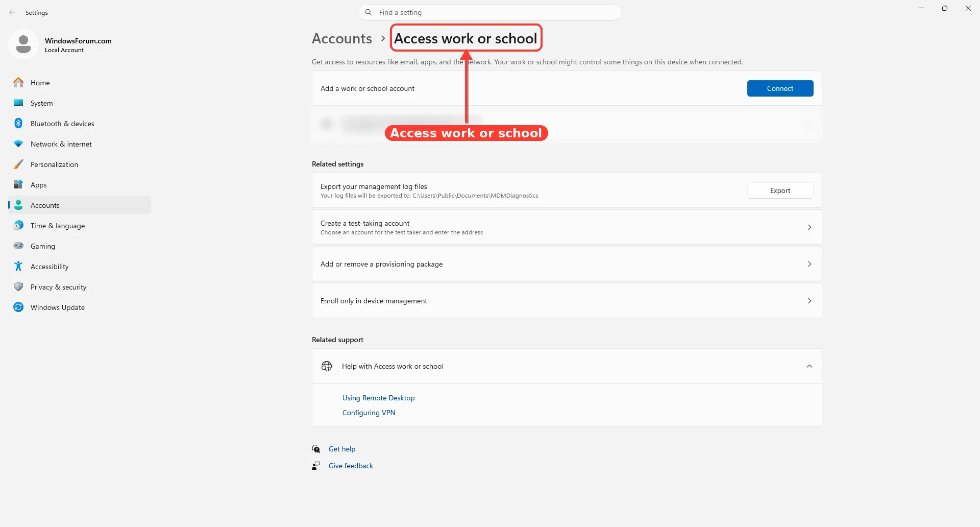Click the WindowsForum.com profile avatar
The height and width of the screenshot is (527, 980).
(23, 44)
